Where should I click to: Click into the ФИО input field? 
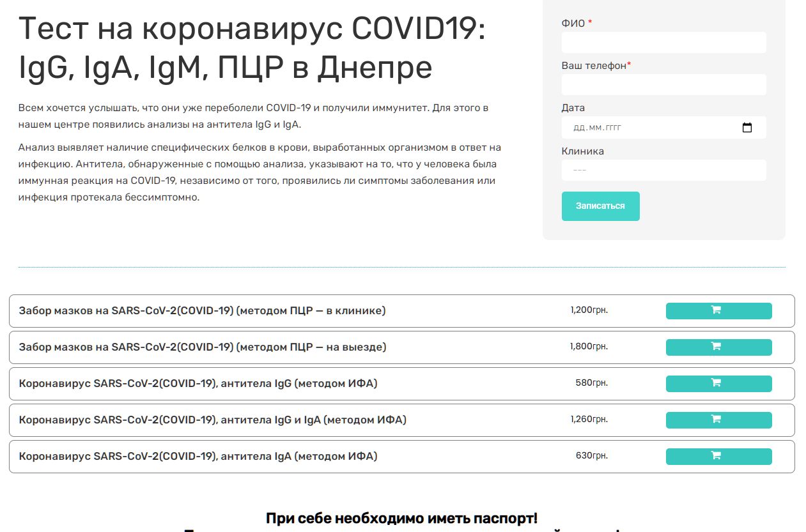tap(663, 43)
